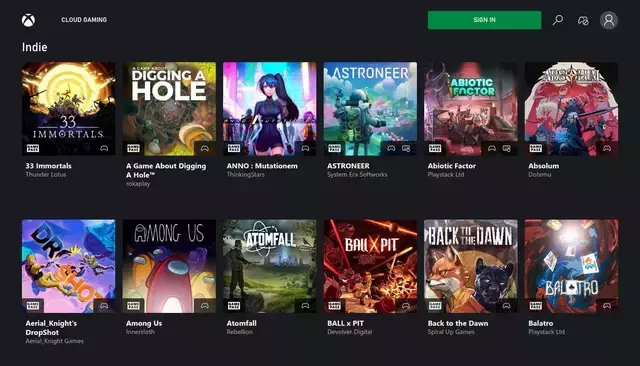This screenshot has height=366, width=640.
Task: Open the Abiotic Factor cover art
Action: [x=471, y=109]
